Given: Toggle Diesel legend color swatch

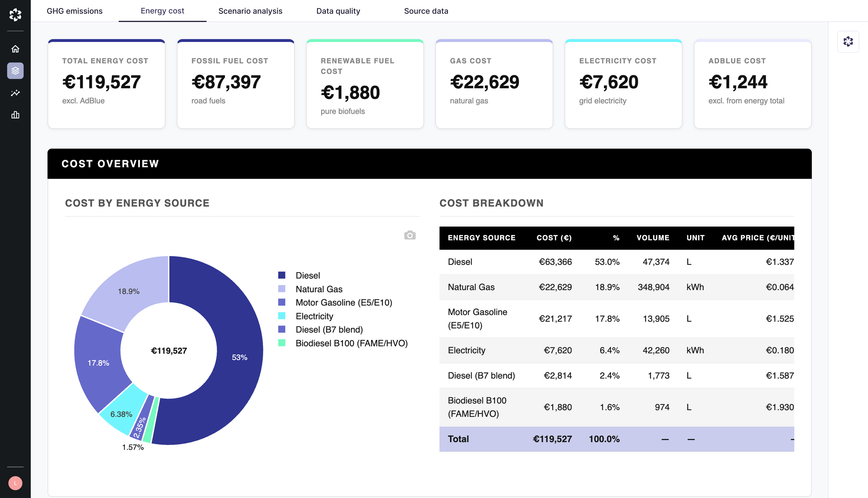Looking at the screenshot, I should click(282, 275).
